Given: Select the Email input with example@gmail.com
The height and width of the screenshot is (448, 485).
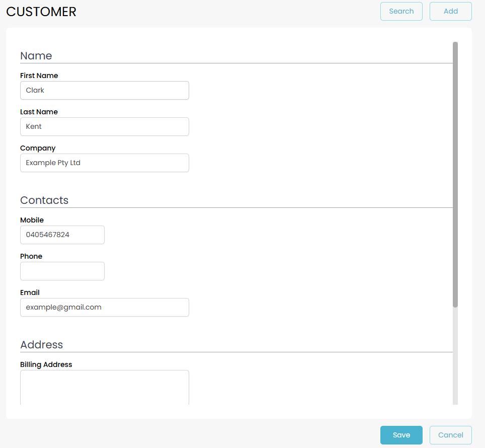Looking at the screenshot, I should point(104,308).
